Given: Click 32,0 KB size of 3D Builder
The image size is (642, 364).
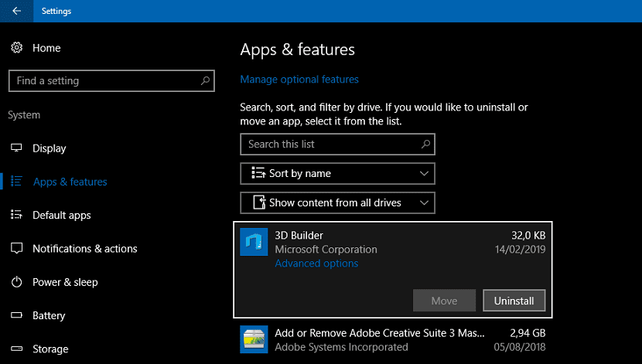Looking at the screenshot, I should click(528, 236).
